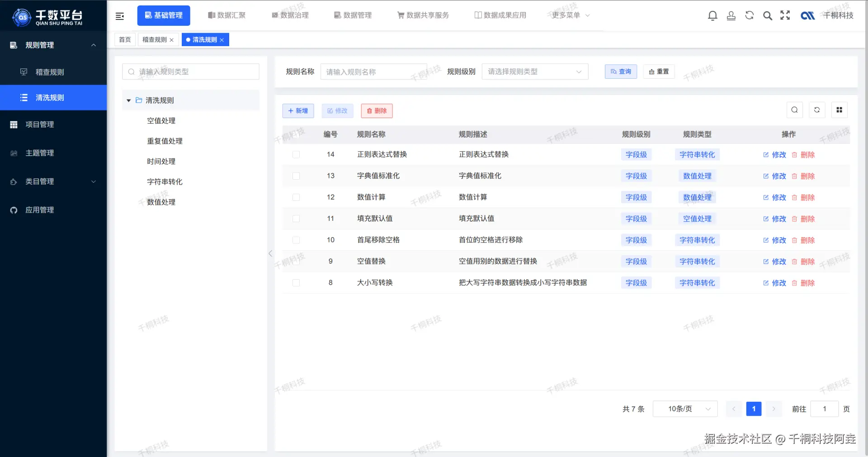Open the header search magnifier icon
This screenshot has width=868, height=457.
(x=767, y=15)
